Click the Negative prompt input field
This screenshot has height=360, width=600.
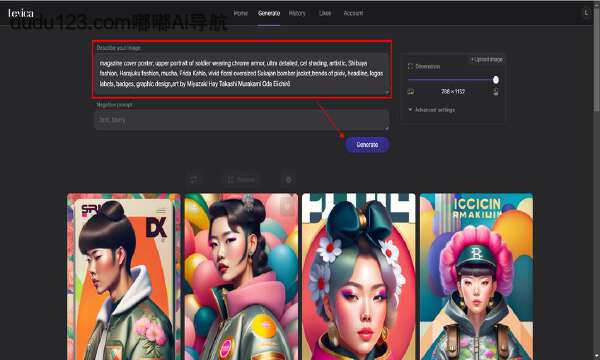(242, 120)
